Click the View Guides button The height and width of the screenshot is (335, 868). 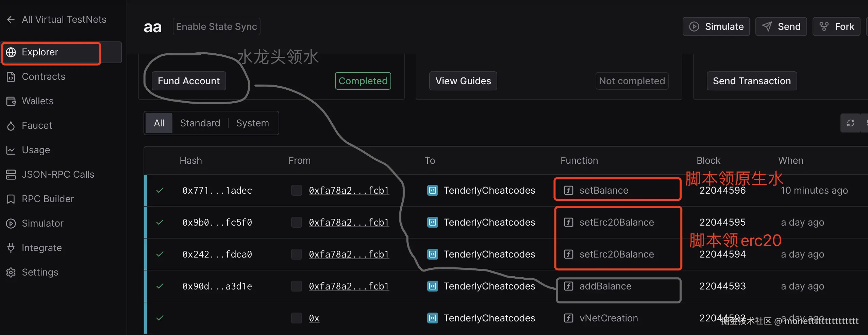pos(463,81)
